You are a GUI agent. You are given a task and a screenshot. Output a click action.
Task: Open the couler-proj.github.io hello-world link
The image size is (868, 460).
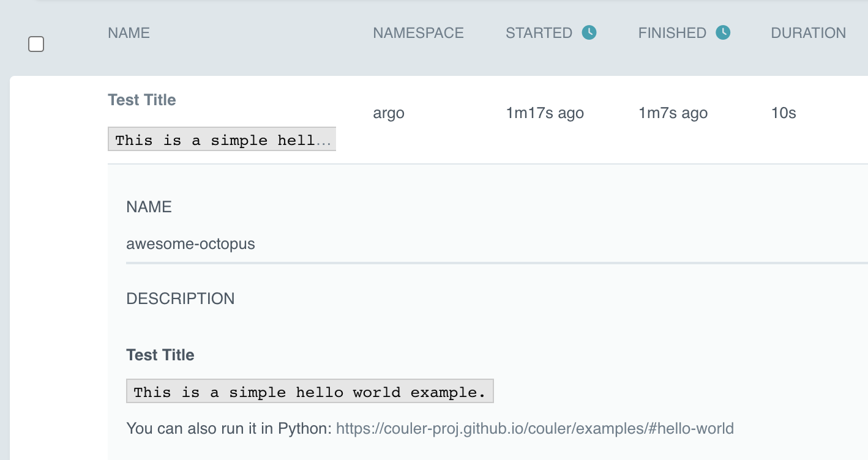click(535, 428)
